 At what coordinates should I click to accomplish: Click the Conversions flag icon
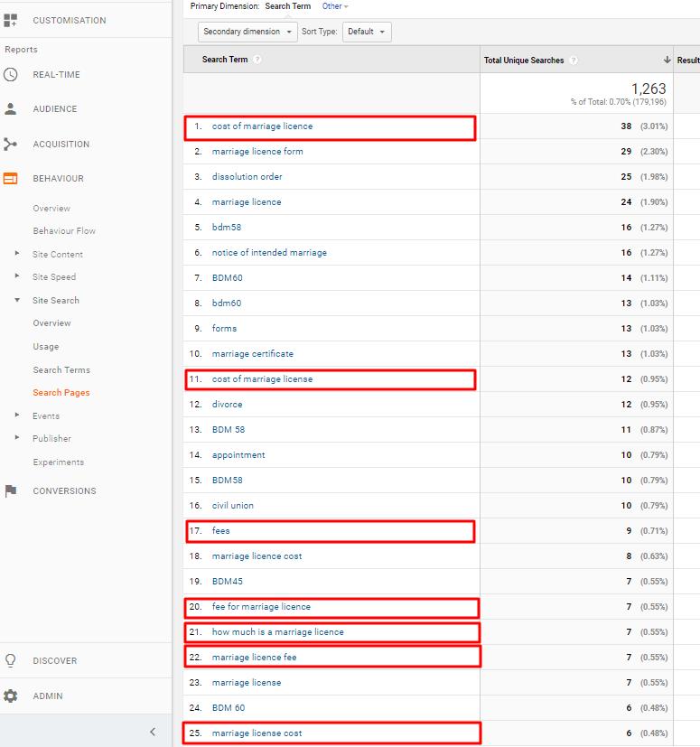pos(11,490)
